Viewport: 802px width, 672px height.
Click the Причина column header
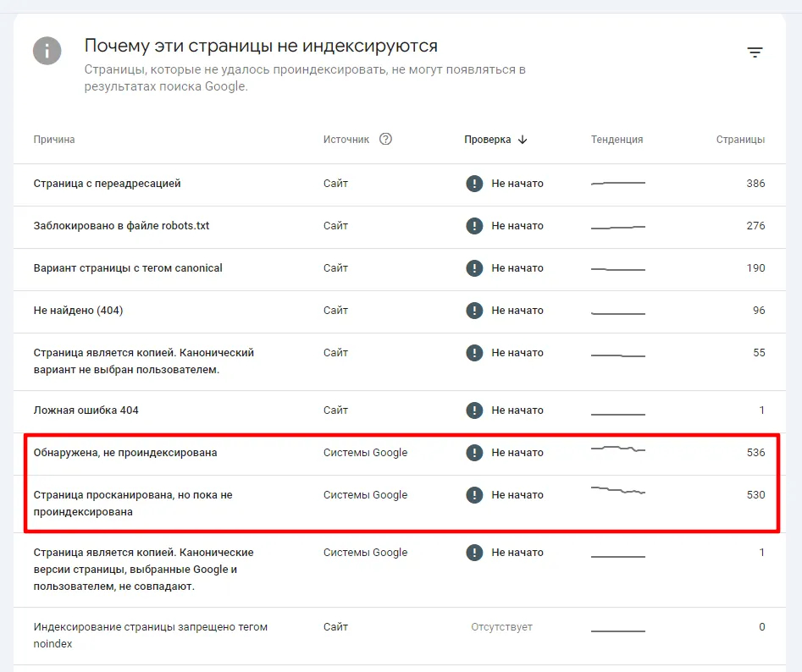(54, 140)
